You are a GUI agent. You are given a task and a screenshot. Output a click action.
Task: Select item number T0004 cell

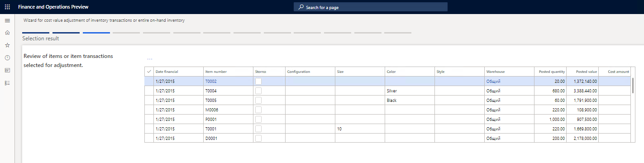pyautogui.click(x=228, y=91)
